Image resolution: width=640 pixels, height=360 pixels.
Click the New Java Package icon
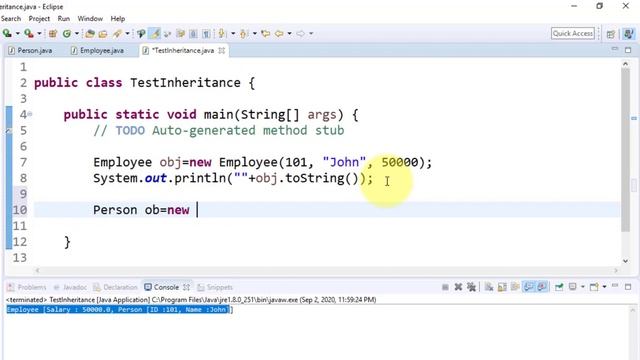(53, 33)
